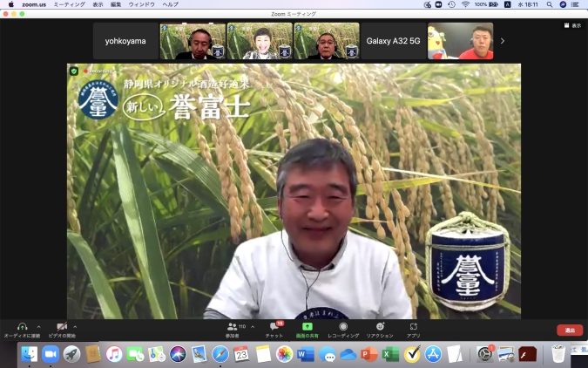Open Maps in the Dock

(157, 354)
